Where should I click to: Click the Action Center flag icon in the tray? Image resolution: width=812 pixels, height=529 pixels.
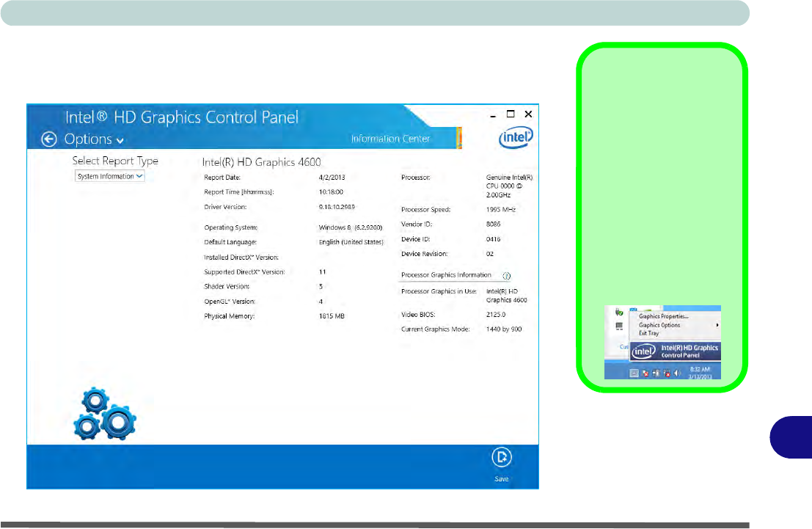[x=645, y=373]
